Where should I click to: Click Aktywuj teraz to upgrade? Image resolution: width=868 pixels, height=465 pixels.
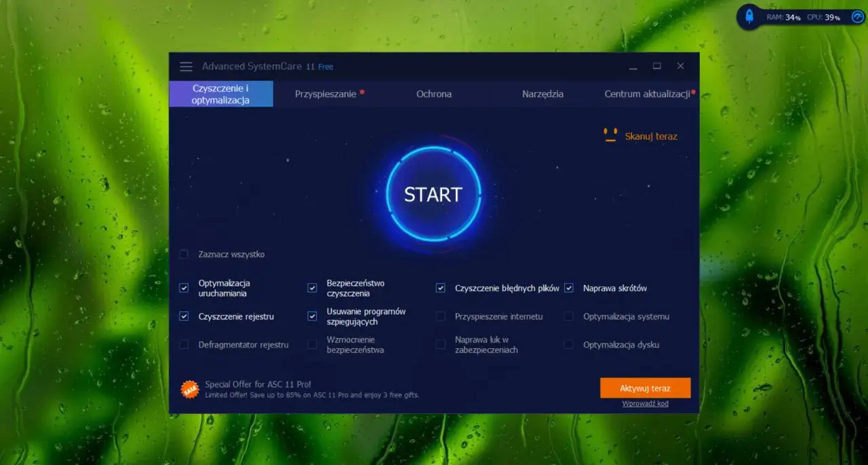pos(645,388)
